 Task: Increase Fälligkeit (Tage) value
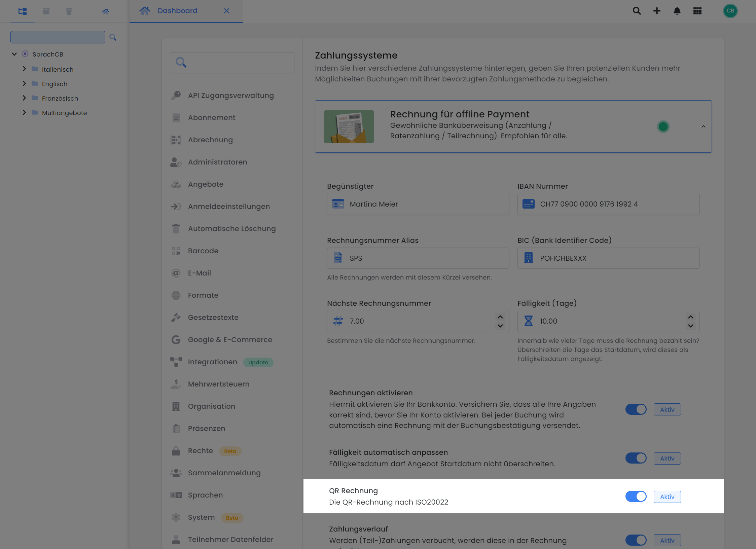[691, 317]
